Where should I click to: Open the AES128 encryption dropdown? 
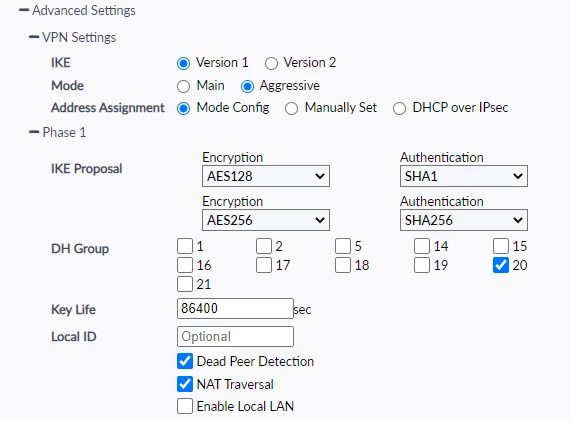point(266,176)
